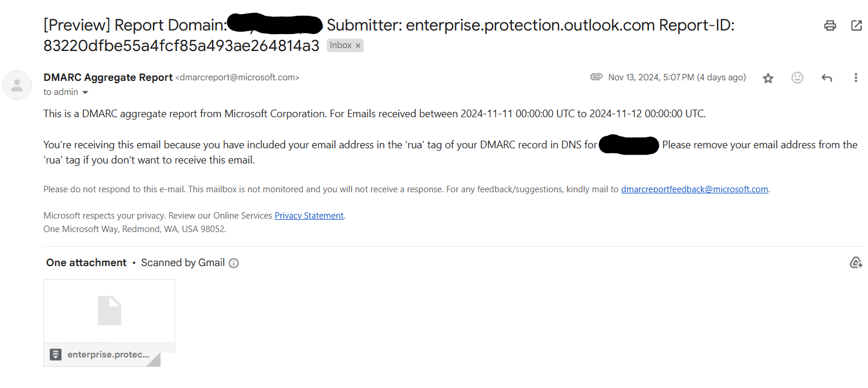
Task: Click the attachment file type icon
Action: (56, 355)
